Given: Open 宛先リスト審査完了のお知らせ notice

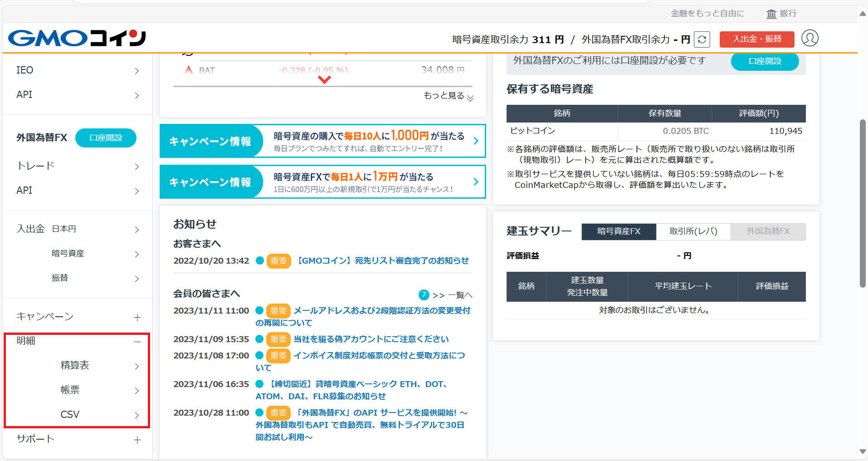Looking at the screenshot, I should tap(383, 261).
